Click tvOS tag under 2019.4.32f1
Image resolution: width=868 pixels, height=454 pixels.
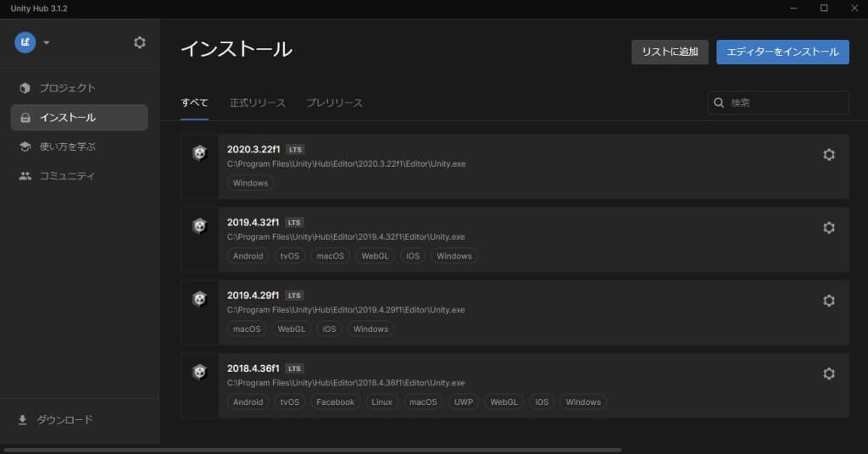290,256
